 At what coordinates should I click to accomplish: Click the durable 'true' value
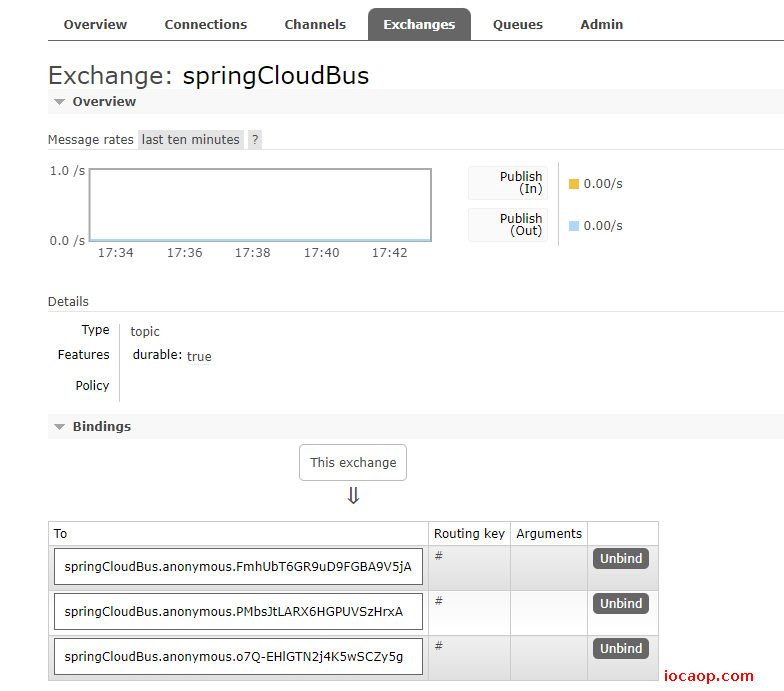point(199,356)
